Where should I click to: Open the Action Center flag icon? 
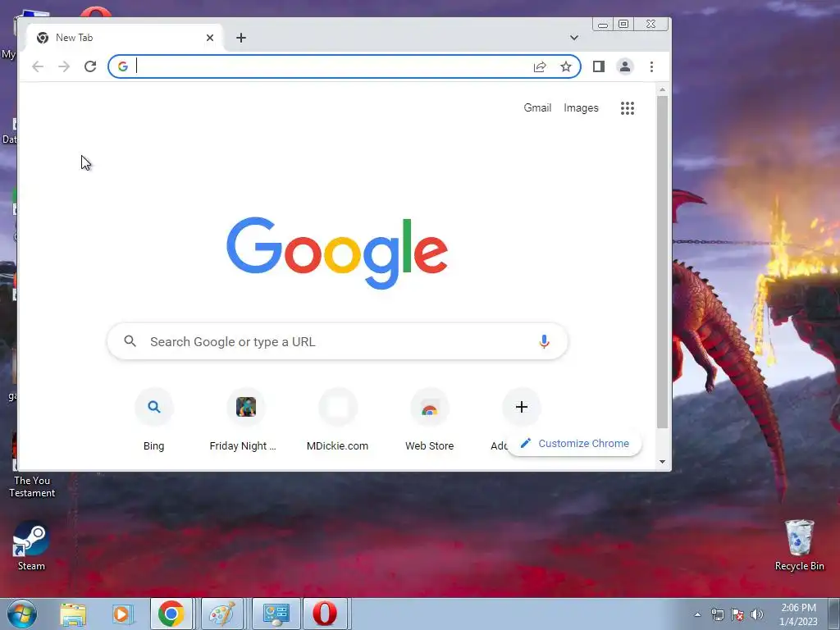[x=737, y=614]
